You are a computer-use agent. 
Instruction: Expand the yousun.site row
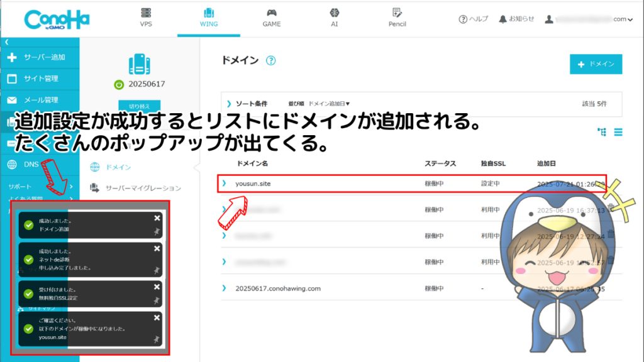pos(225,183)
